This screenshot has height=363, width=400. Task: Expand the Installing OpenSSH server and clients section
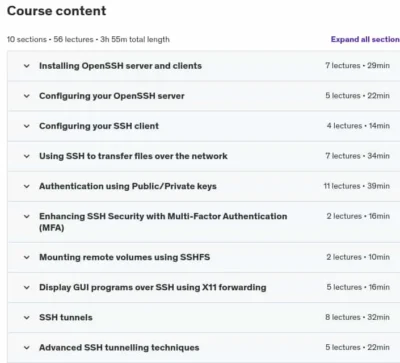point(27,66)
